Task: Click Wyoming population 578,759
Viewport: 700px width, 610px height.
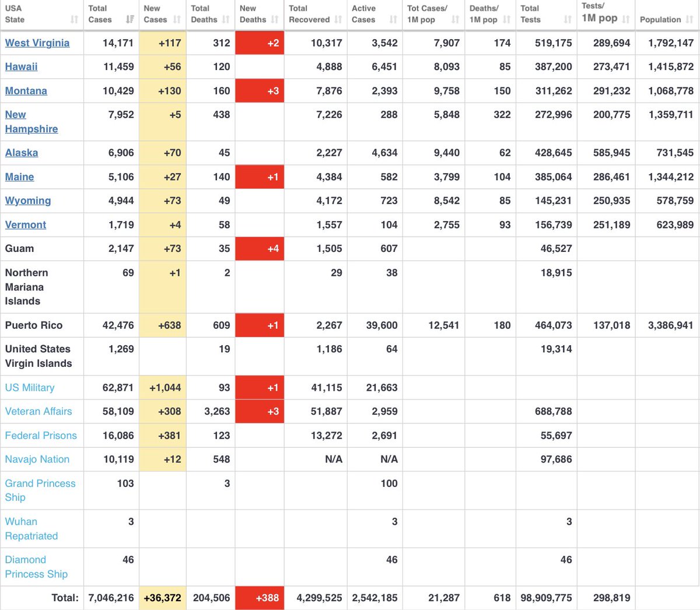Action: click(675, 200)
